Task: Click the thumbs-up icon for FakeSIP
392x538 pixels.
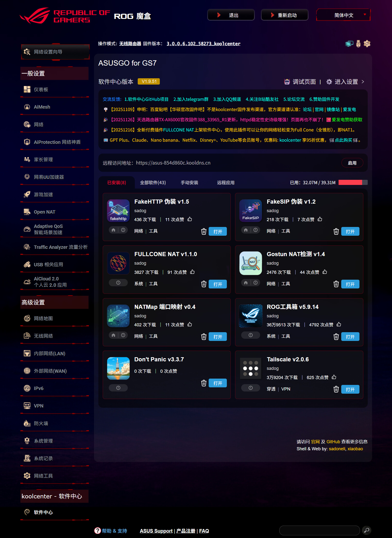Action: [320, 219]
